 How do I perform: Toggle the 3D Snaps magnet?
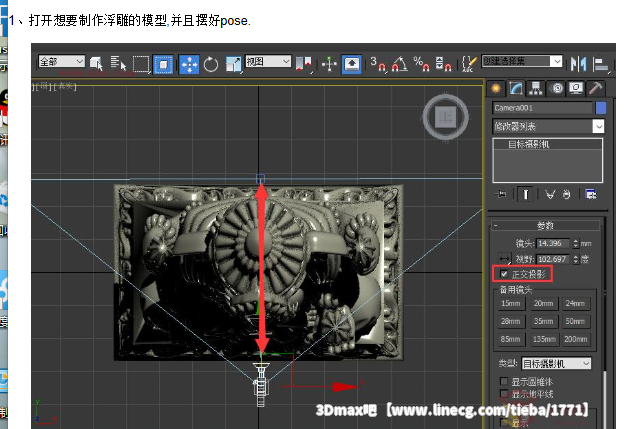(378, 64)
